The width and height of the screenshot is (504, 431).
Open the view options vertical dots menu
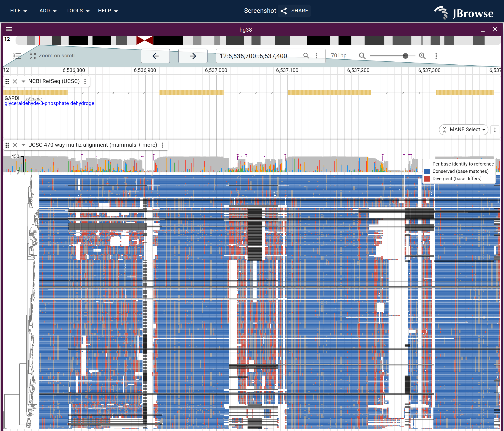[436, 56]
